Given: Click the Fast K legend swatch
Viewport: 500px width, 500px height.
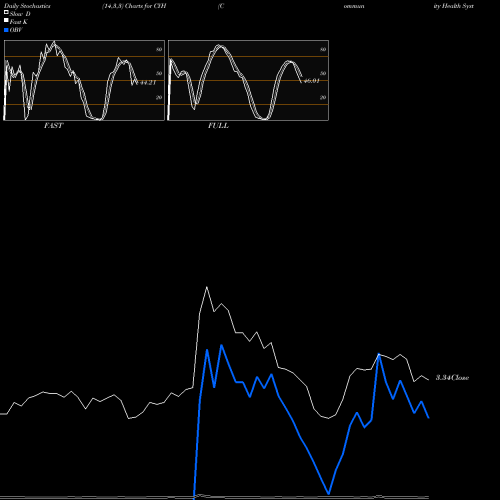Looking at the screenshot, I should (6, 20).
